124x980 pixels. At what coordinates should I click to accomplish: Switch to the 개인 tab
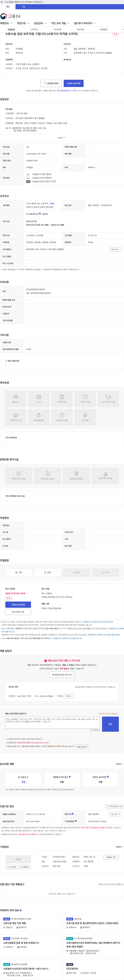click(x=8, y=7)
